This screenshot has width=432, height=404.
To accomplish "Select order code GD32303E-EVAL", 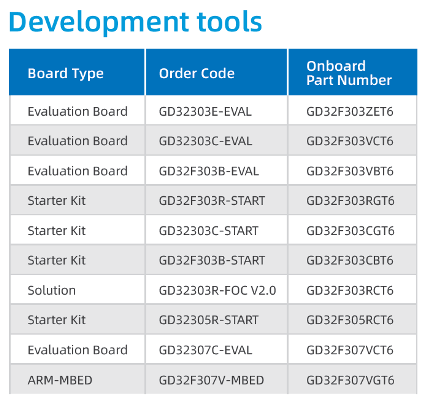I will [205, 111].
